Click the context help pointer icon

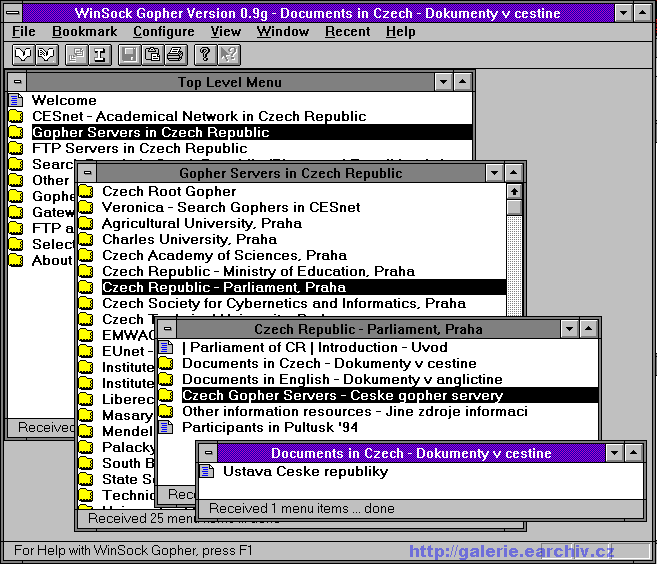[229, 54]
